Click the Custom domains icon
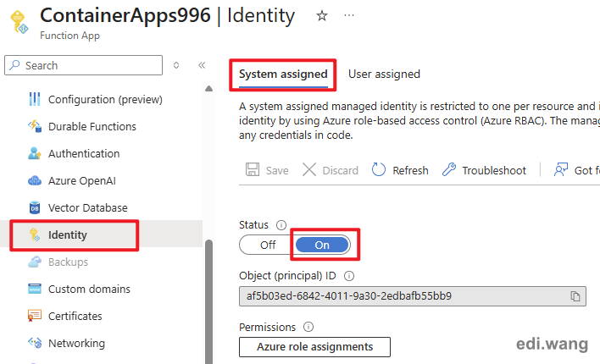600x364 pixels. coord(35,290)
